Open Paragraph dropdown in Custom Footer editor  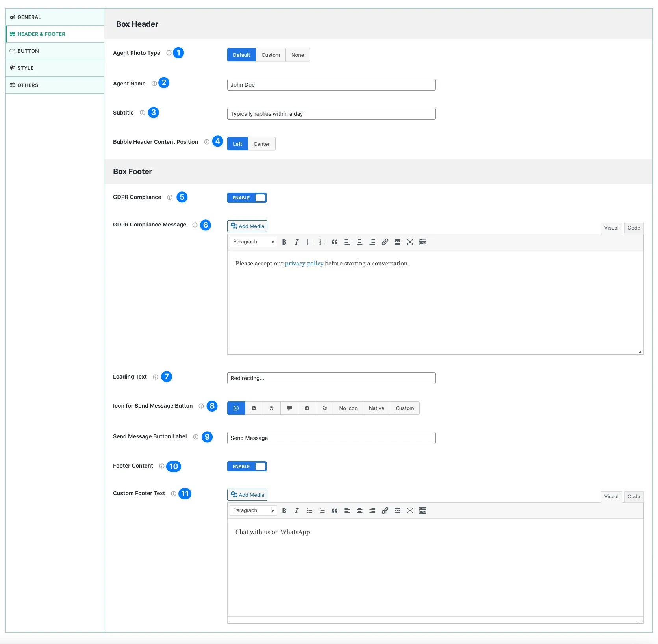(253, 511)
